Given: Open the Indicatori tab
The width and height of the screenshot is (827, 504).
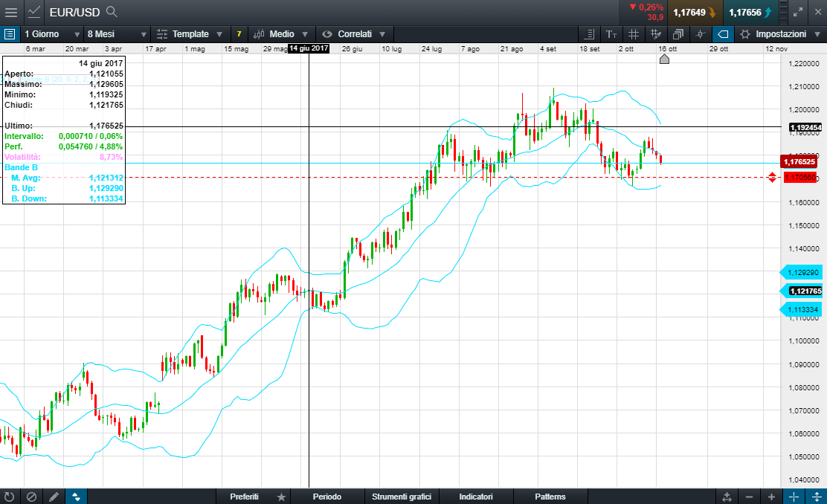Looking at the screenshot, I should click(x=476, y=497).
